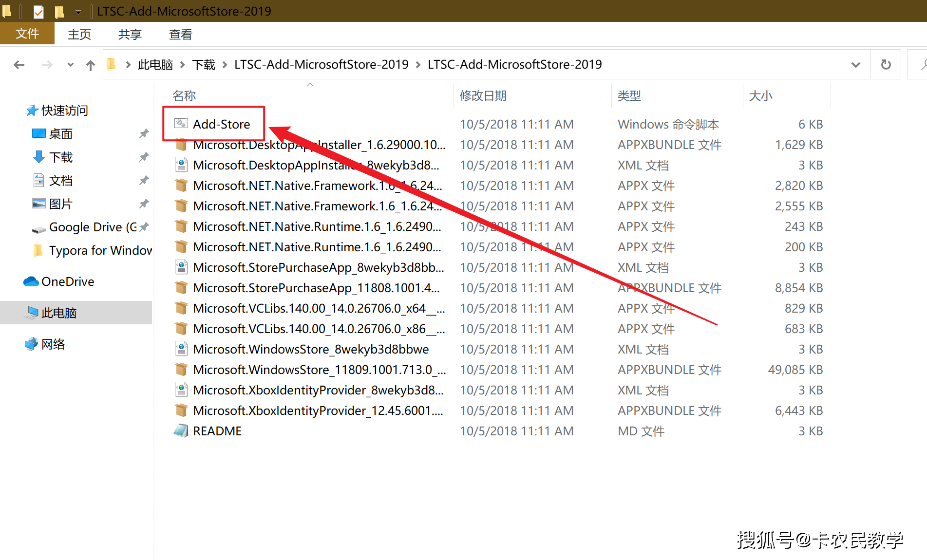Expand chevron after 此电脑 in breadcrumb
The height and width of the screenshot is (560, 927).
183,64
